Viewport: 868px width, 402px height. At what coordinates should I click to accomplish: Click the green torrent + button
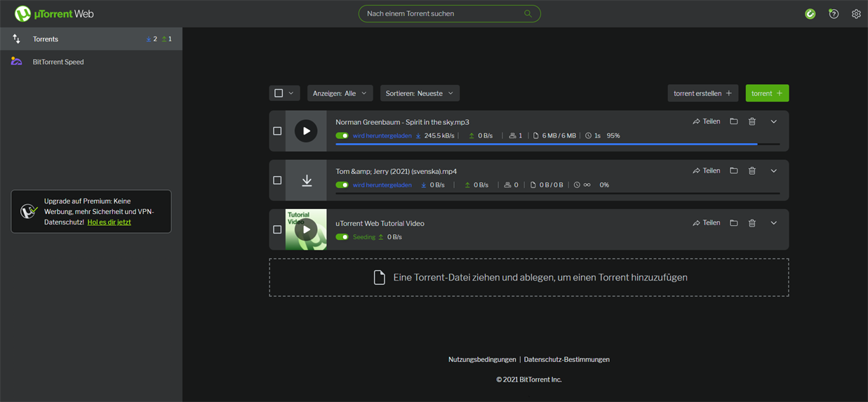tap(767, 93)
